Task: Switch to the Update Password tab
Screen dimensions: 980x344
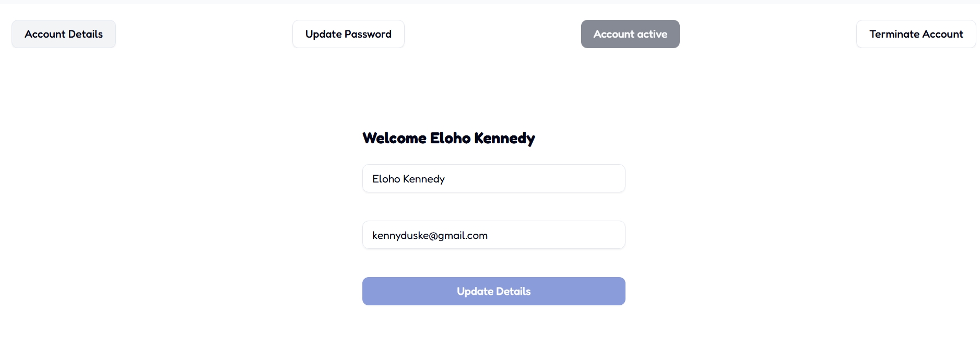Action: point(348,34)
